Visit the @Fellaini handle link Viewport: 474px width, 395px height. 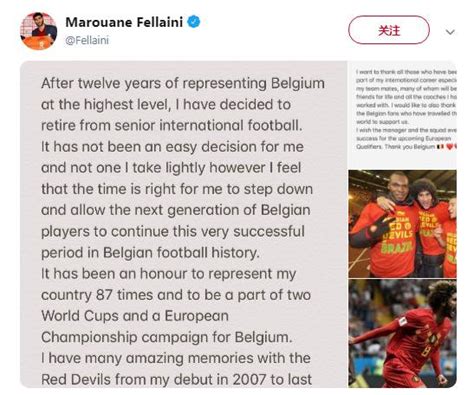tap(87, 40)
